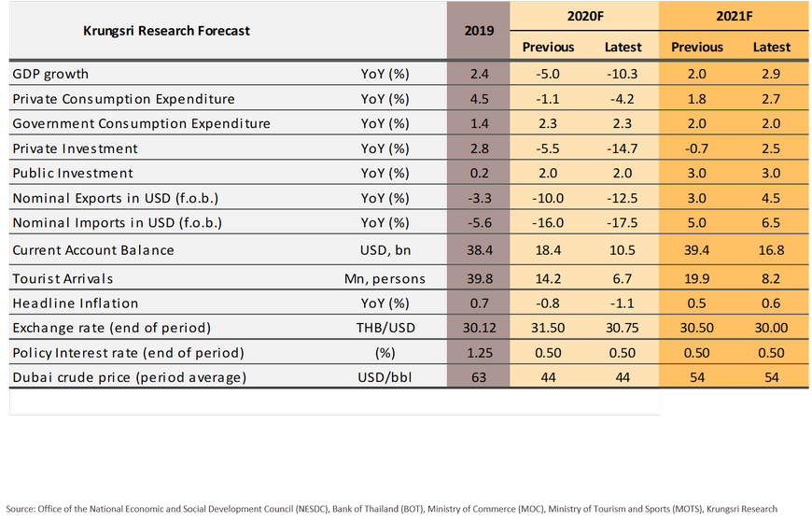Select Policy Interest rate 2019 value 1.25
The width and height of the screenshot is (812, 521).
point(480,353)
